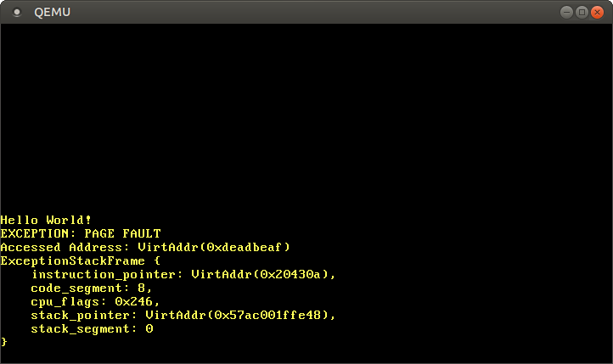613x364 pixels.
Task: Close the QEMU window
Action: click(x=597, y=12)
